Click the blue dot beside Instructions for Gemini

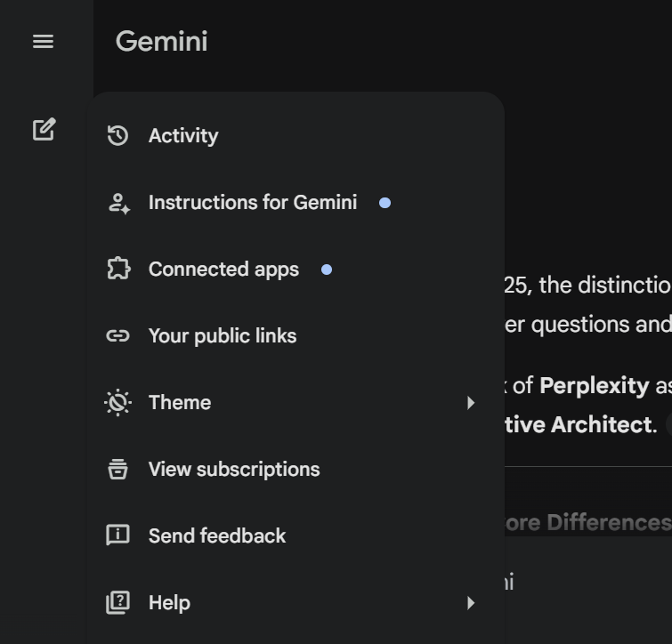tap(385, 203)
